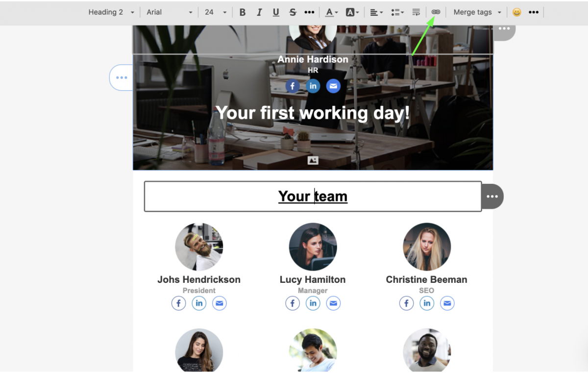Click Christine Beeman's email icon
Screen dimensions: 588x373
tap(447, 303)
